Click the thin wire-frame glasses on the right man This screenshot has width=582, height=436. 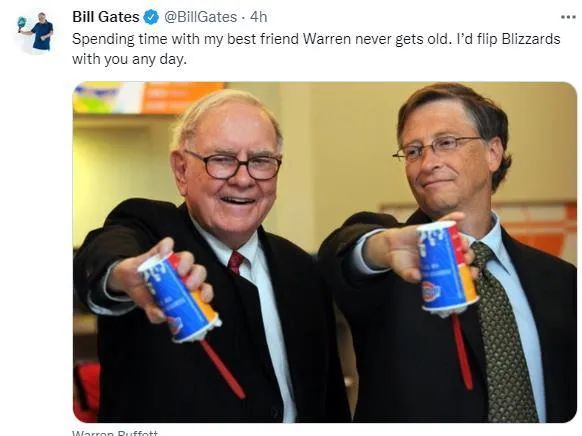(x=437, y=147)
